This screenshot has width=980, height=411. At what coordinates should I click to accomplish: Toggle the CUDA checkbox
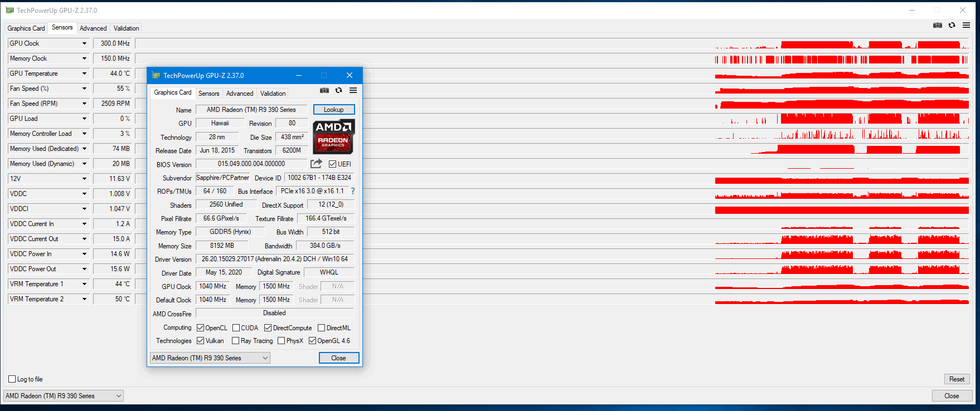pos(236,328)
